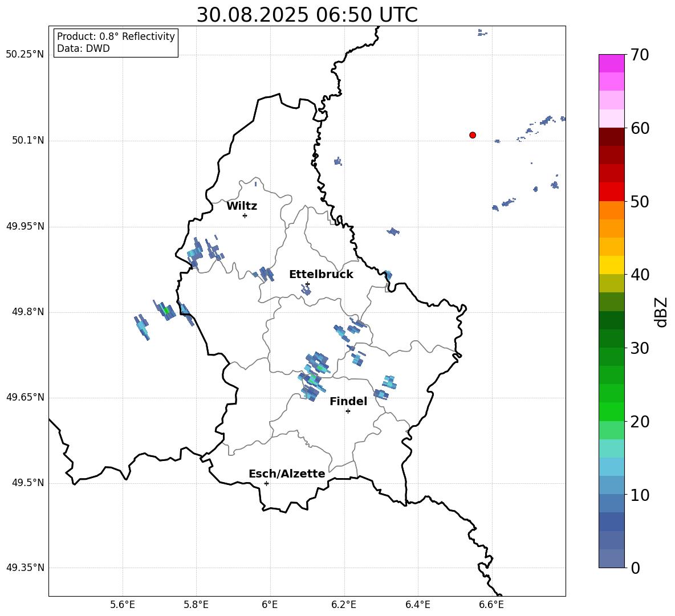This screenshot has width=675, height=616.
Task: Click the 0 tick label on colorbar
Action: click(x=635, y=568)
